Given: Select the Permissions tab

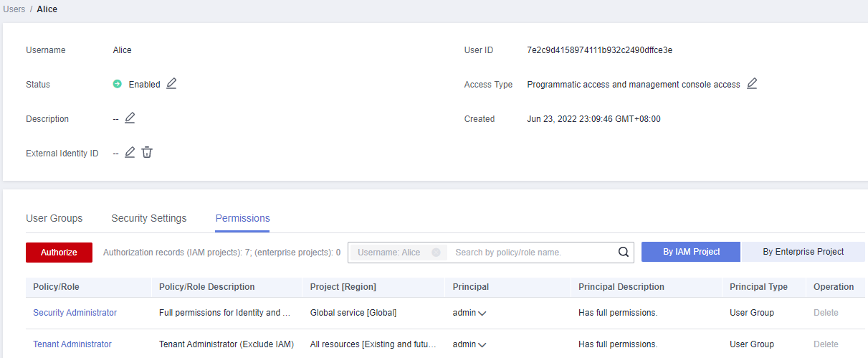Looking at the screenshot, I should coord(242,218).
